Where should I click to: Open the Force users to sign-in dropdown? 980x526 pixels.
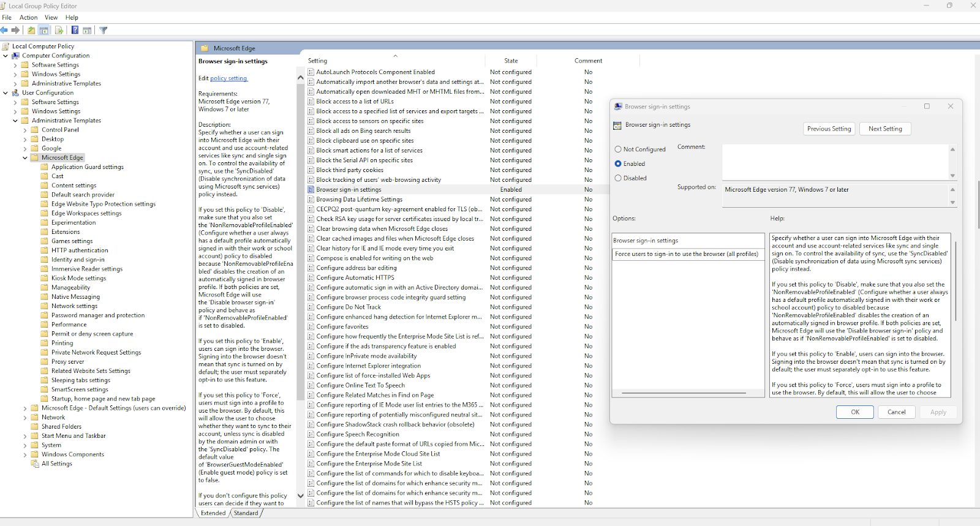[x=688, y=254]
